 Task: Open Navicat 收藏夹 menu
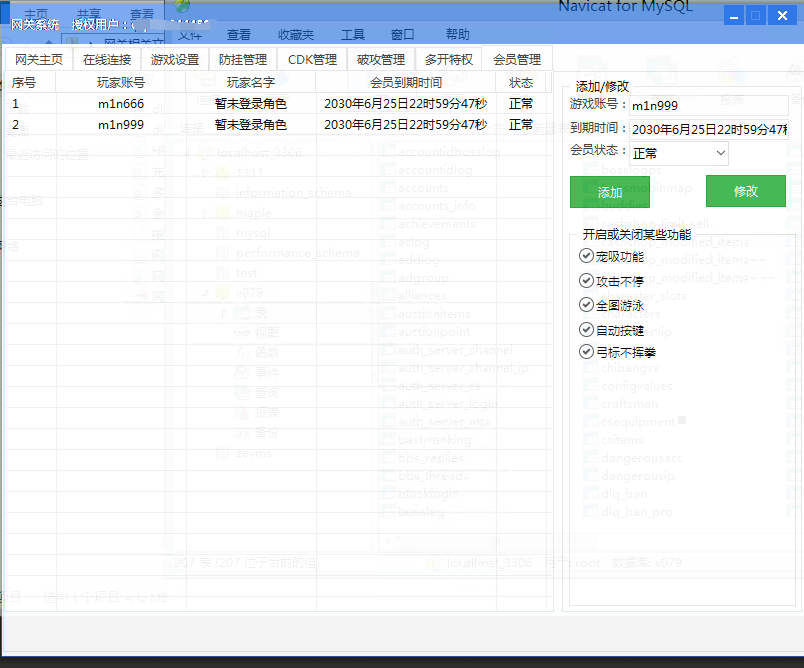[x=296, y=34]
